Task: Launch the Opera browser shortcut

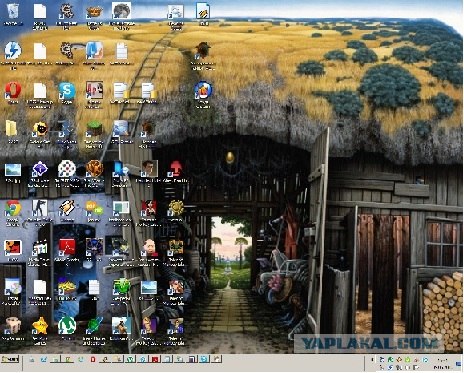Action: pyautogui.click(x=13, y=90)
